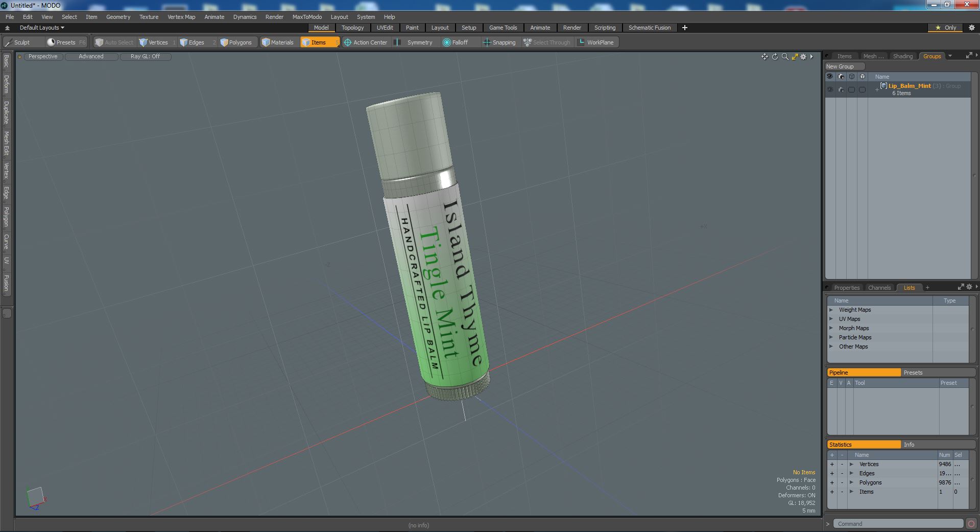Toggle Auto Select mode

click(114, 42)
